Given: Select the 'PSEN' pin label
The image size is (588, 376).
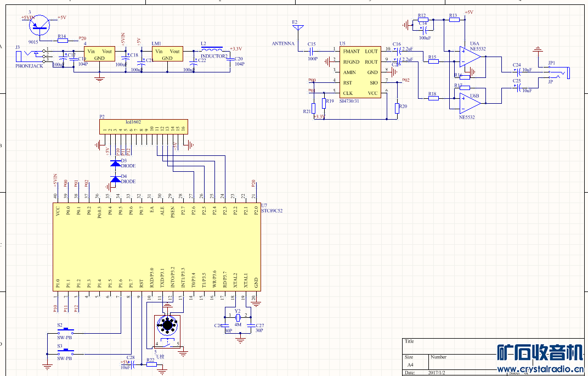Looking at the screenshot, I should (173, 211).
